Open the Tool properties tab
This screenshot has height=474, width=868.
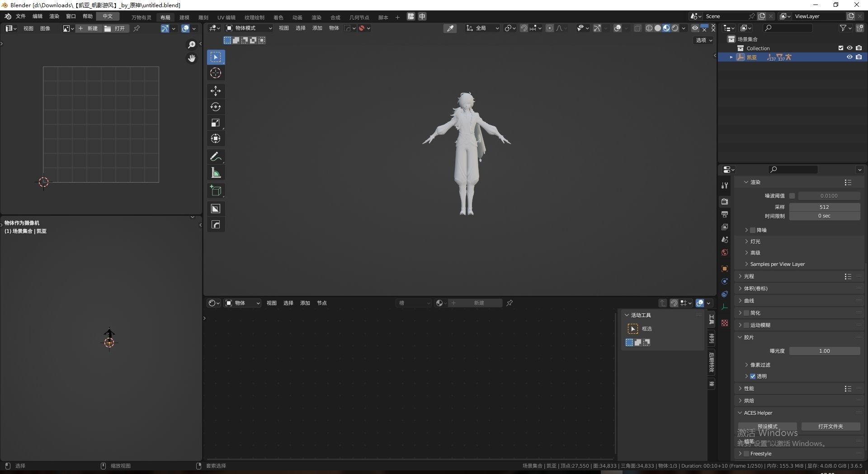pyautogui.click(x=725, y=185)
